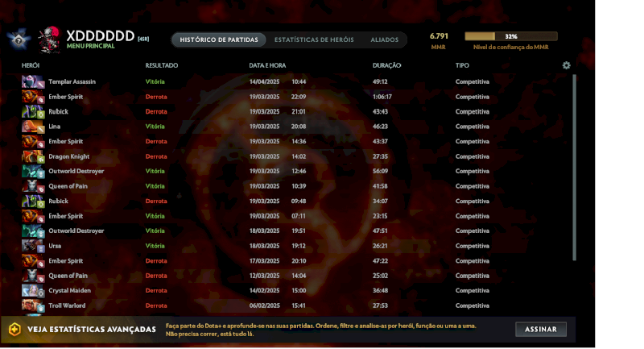Click the 32% confidence percentage
The width and height of the screenshot is (644, 349).
(x=511, y=36)
